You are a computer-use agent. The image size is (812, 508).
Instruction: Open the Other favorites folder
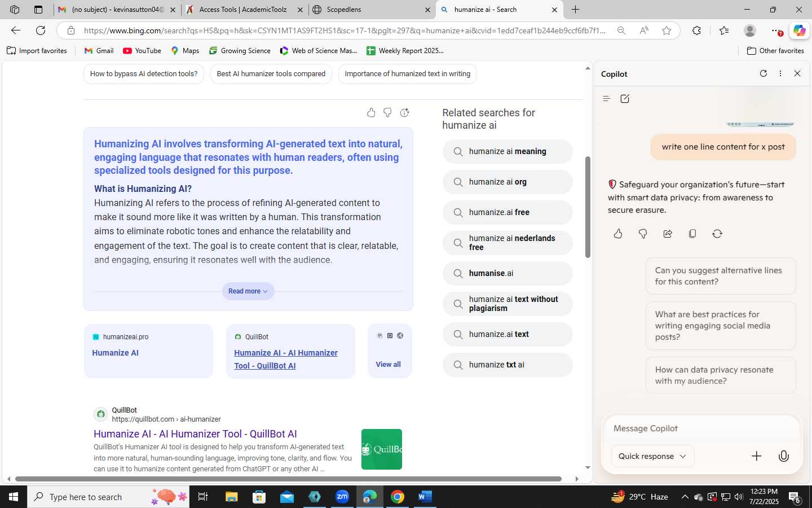point(775,51)
